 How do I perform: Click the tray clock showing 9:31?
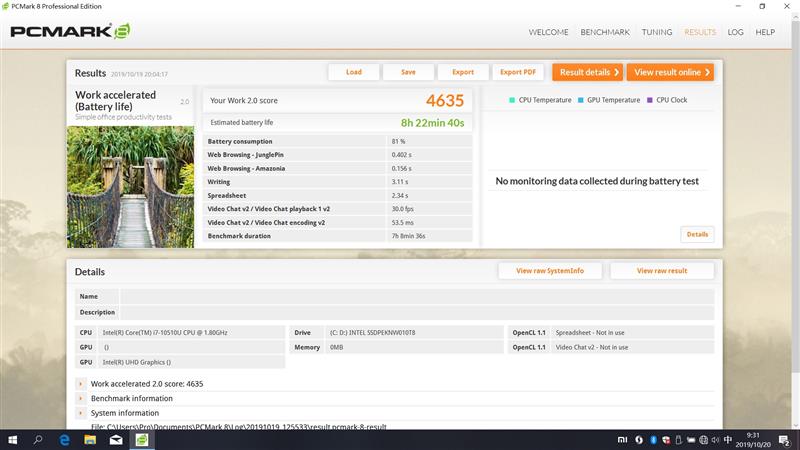[x=753, y=440]
